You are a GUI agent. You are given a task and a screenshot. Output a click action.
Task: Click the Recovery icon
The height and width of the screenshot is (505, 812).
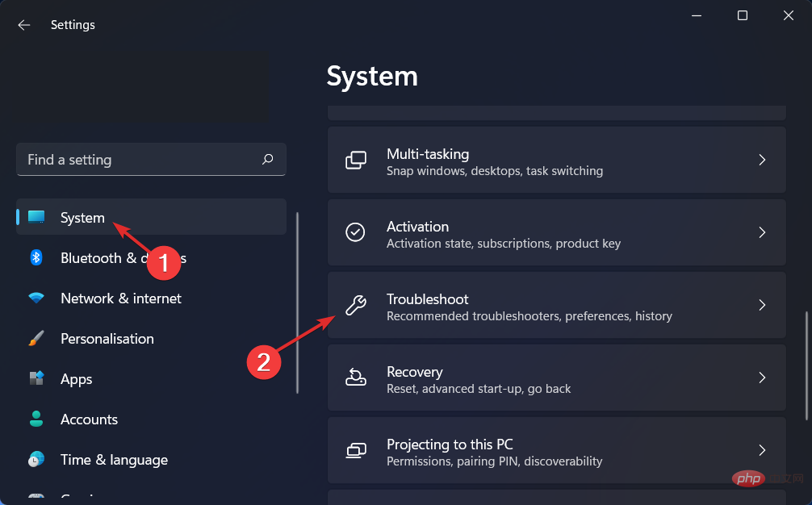355,378
